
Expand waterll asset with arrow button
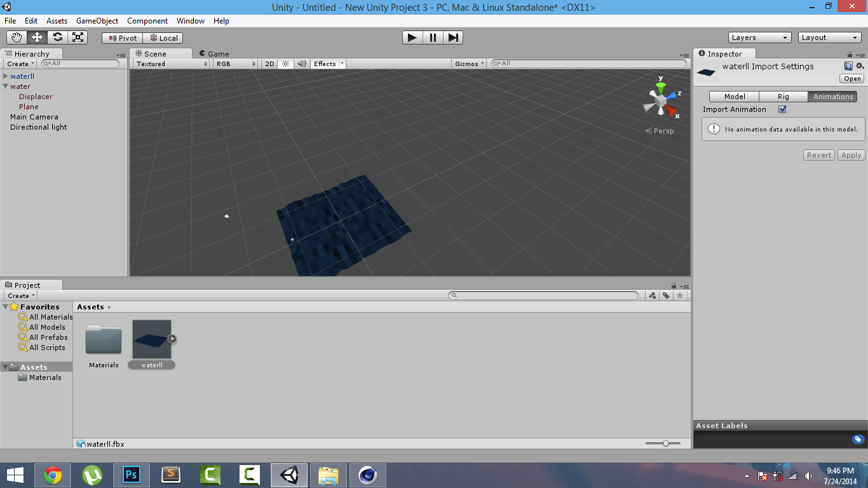tap(172, 339)
